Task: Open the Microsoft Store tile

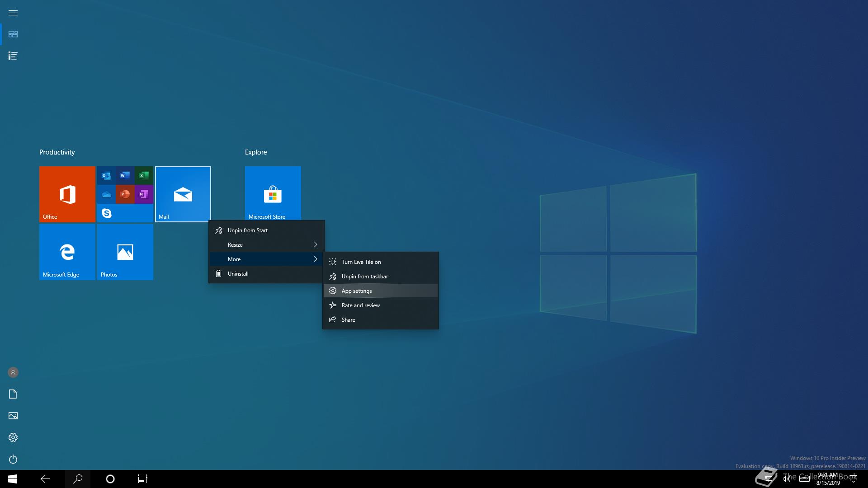Action: pyautogui.click(x=273, y=194)
